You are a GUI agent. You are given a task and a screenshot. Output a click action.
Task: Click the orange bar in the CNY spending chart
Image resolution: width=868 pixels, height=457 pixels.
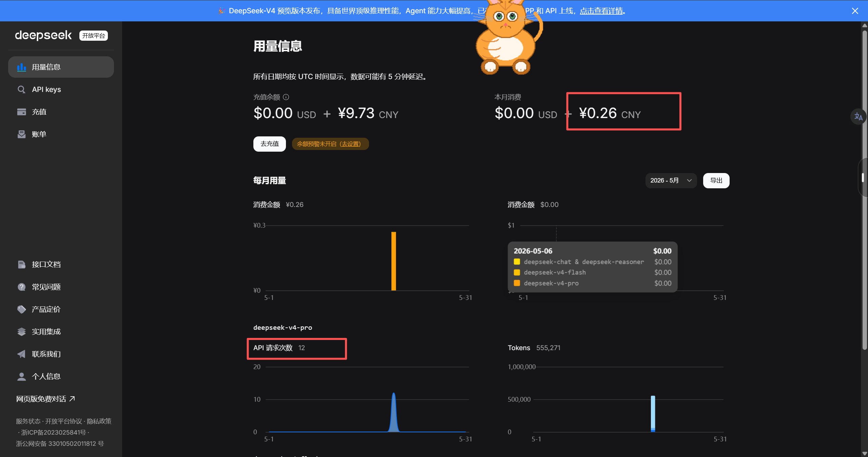393,261
